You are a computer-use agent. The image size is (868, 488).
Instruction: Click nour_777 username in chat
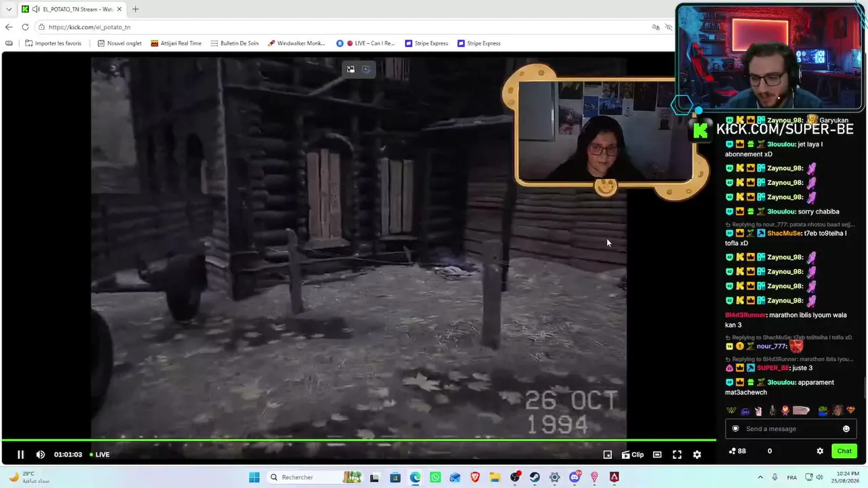pyautogui.click(x=771, y=346)
